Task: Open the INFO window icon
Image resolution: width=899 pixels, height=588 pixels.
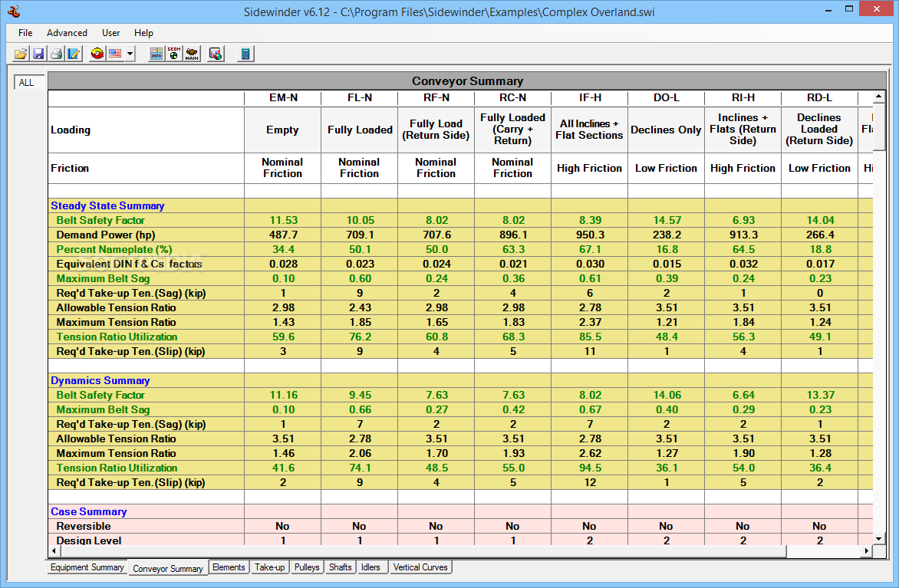Action: 156,54
